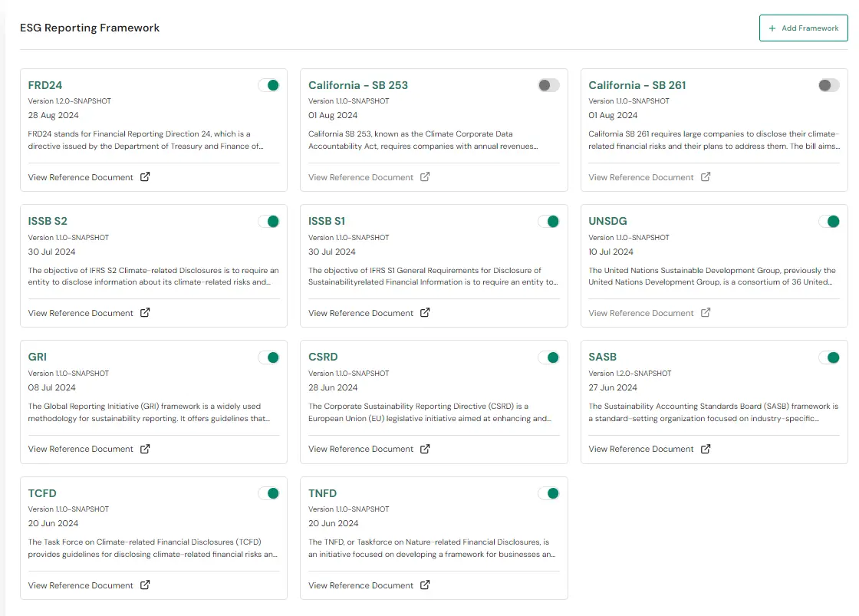
Task: Disable the CSRD framework toggle
Action: (x=548, y=357)
